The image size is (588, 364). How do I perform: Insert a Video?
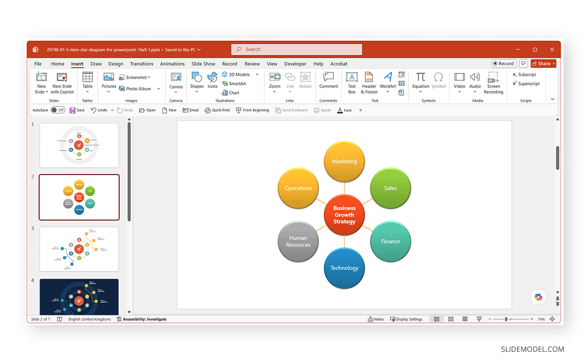pyautogui.click(x=460, y=82)
